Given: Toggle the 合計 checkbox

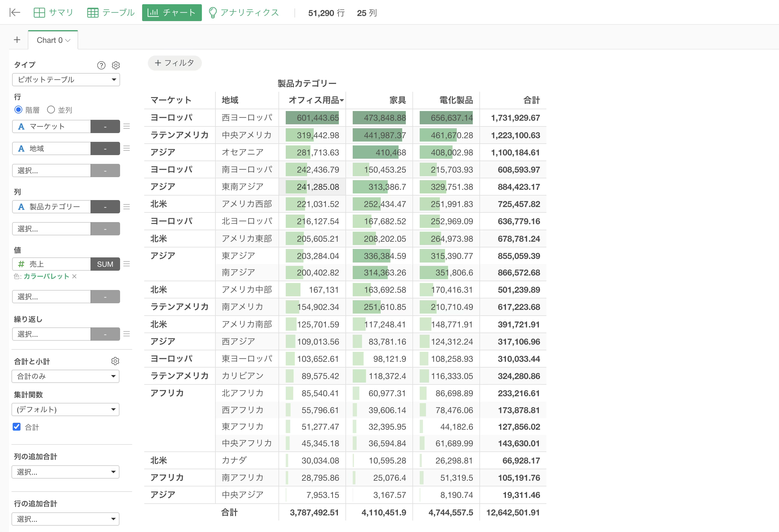Looking at the screenshot, I should point(16,427).
